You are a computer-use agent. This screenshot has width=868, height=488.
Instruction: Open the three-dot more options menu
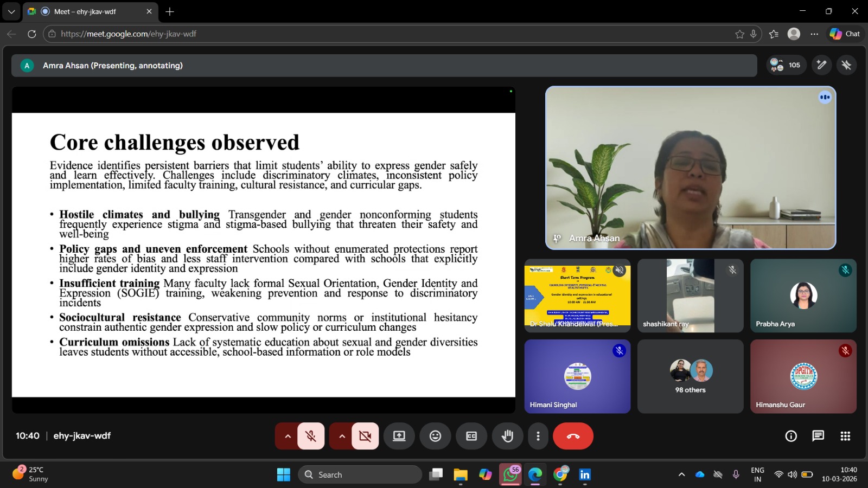pyautogui.click(x=538, y=436)
